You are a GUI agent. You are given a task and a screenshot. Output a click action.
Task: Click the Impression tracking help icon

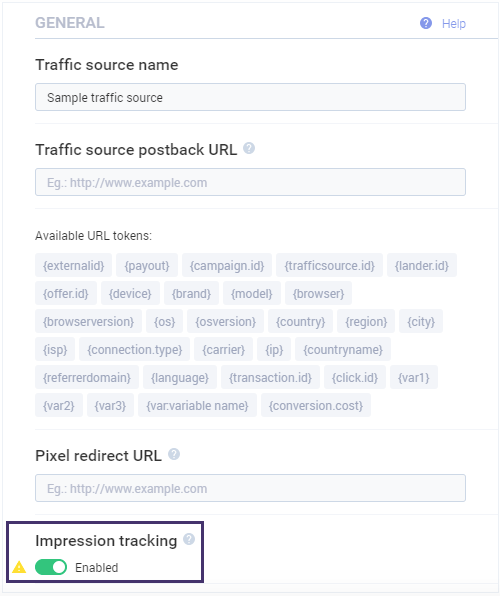pos(189,539)
